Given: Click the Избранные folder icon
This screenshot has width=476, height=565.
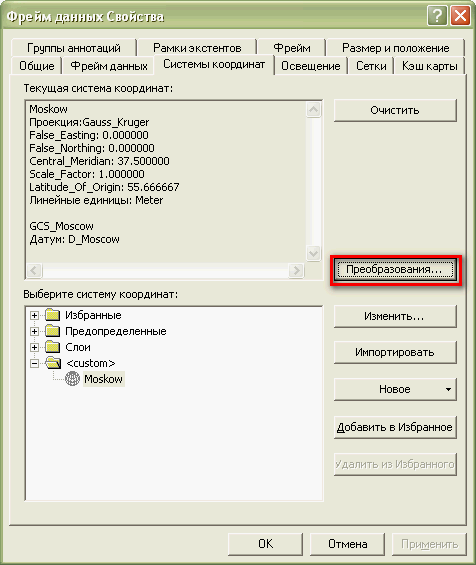Looking at the screenshot, I should click(53, 315).
